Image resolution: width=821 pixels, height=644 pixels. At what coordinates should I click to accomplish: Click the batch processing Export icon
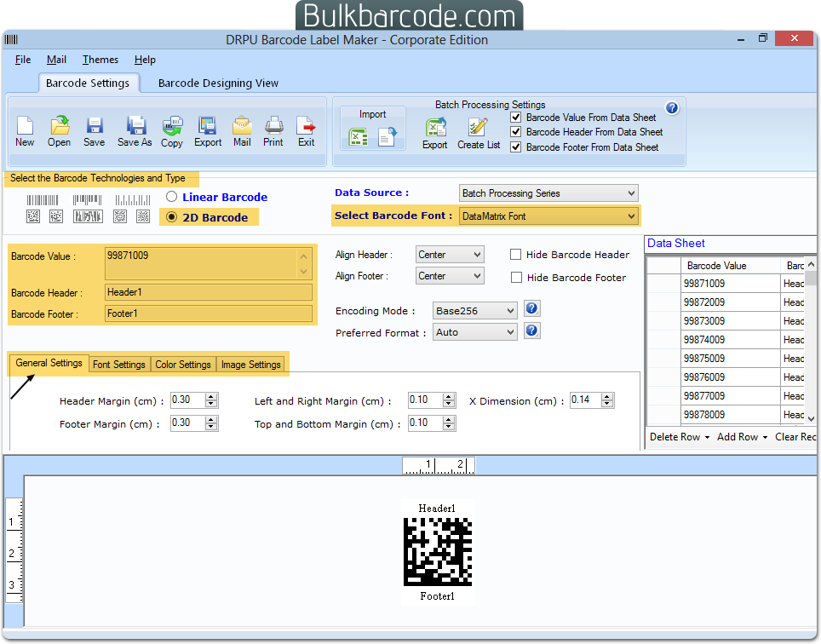pyautogui.click(x=435, y=128)
